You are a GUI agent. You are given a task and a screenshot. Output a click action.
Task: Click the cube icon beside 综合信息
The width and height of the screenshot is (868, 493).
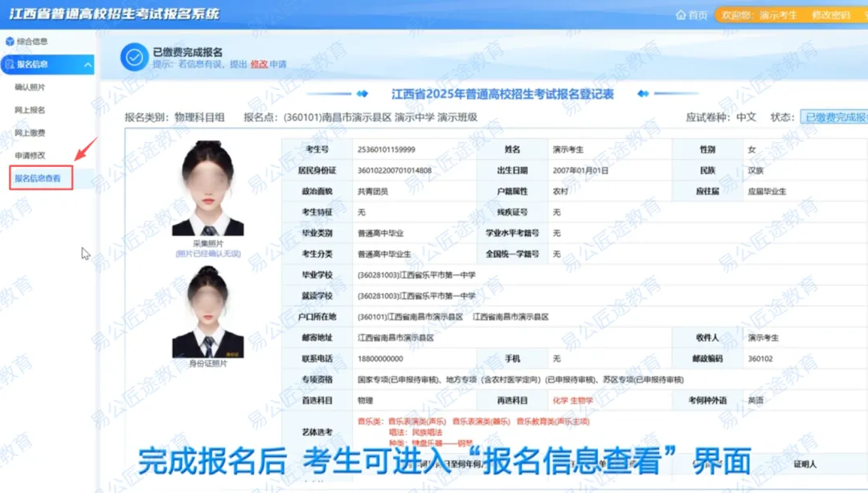(10, 42)
